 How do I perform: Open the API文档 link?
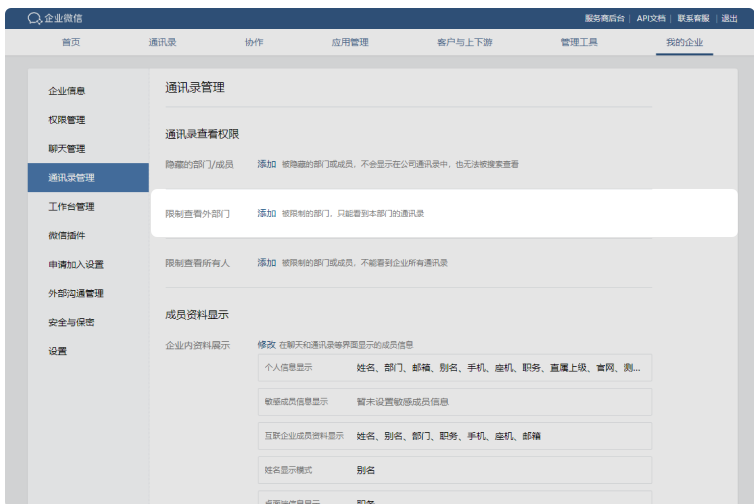pos(651,18)
